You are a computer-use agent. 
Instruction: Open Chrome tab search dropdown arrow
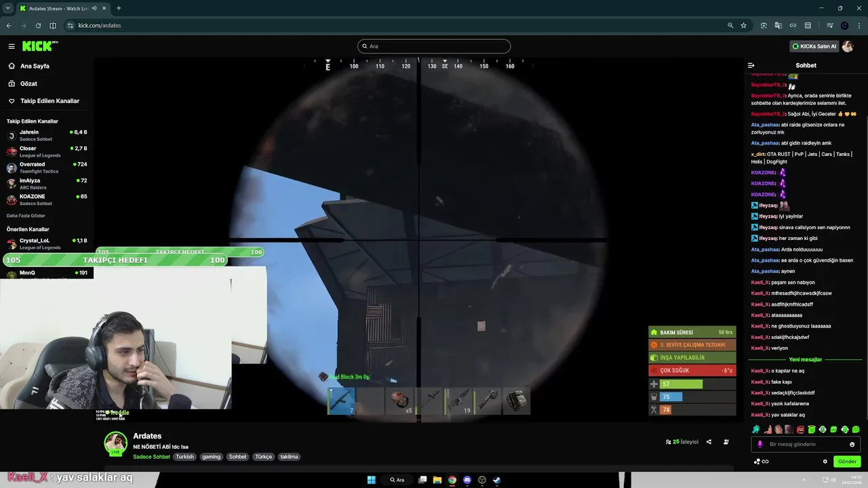coord(7,8)
